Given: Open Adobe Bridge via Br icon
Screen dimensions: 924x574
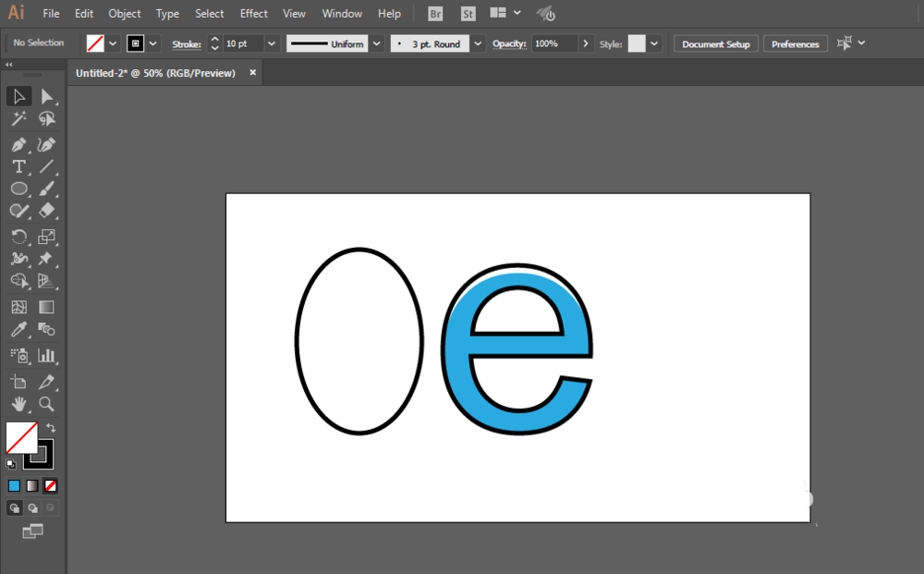Looking at the screenshot, I should pyautogui.click(x=435, y=14).
